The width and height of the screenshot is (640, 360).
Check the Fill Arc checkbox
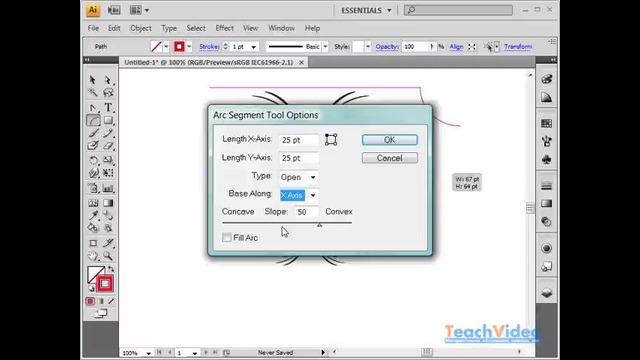(227, 238)
